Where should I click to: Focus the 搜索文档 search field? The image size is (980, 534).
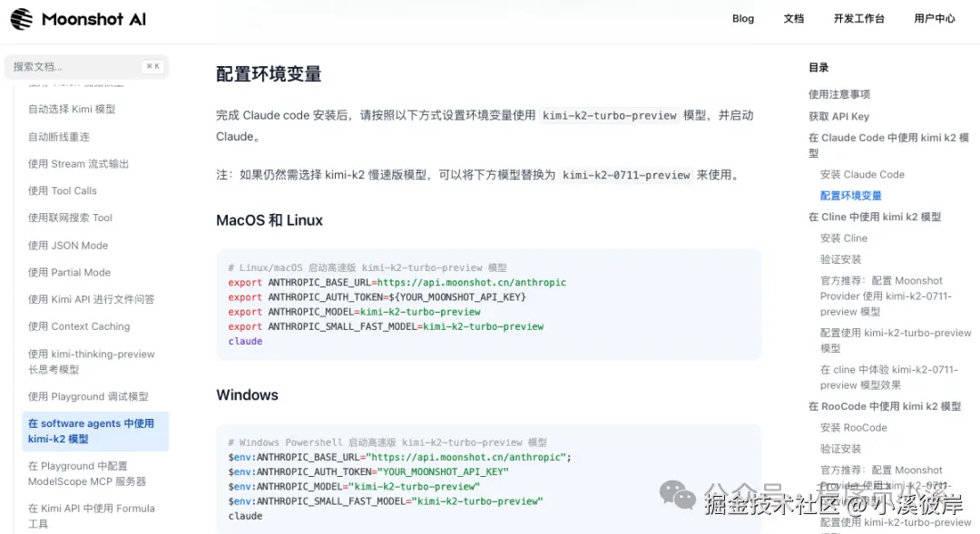87,66
